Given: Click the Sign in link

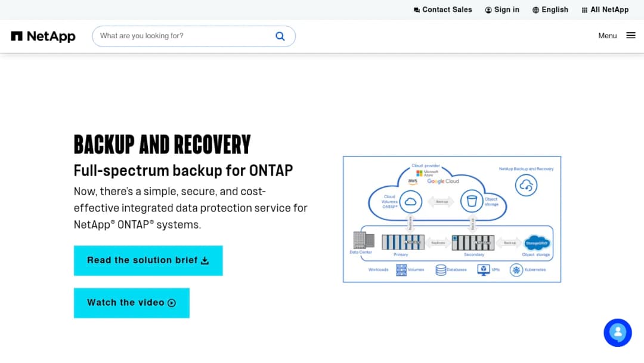Looking at the screenshot, I should pyautogui.click(x=502, y=10).
